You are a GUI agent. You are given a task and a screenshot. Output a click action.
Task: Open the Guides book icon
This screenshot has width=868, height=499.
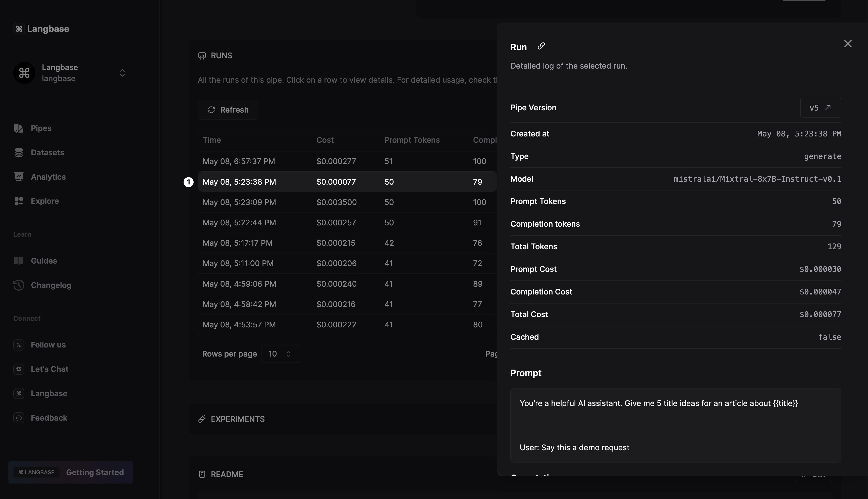(x=19, y=261)
